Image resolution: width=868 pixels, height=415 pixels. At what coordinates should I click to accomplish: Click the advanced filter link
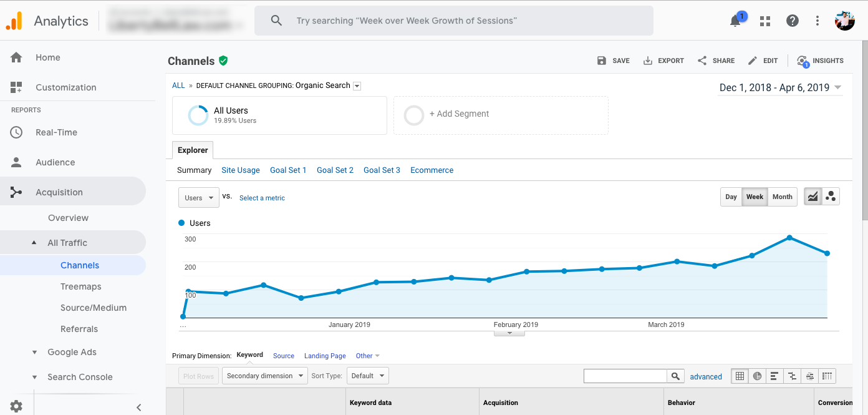706,376
